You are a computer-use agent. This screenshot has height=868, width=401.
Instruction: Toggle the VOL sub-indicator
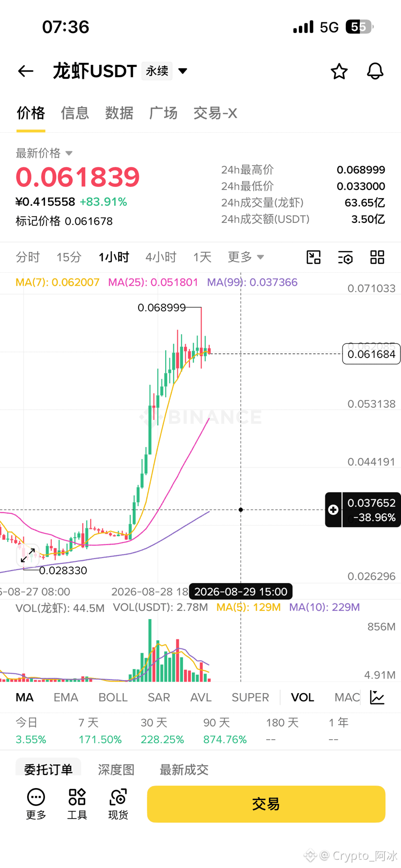(303, 697)
